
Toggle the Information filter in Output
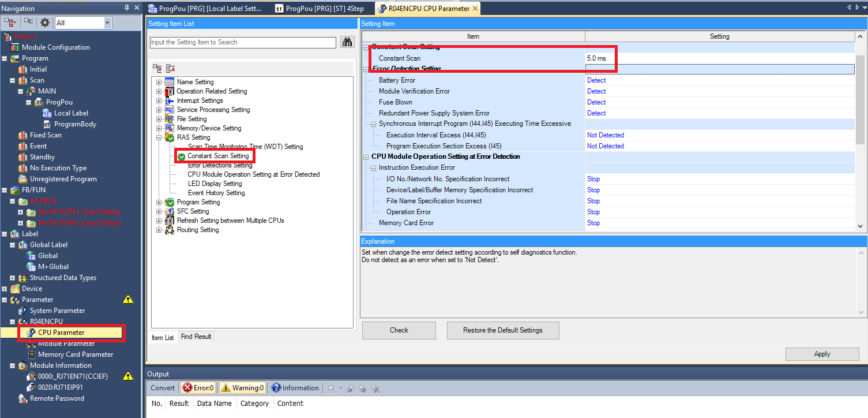click(295, 388)
